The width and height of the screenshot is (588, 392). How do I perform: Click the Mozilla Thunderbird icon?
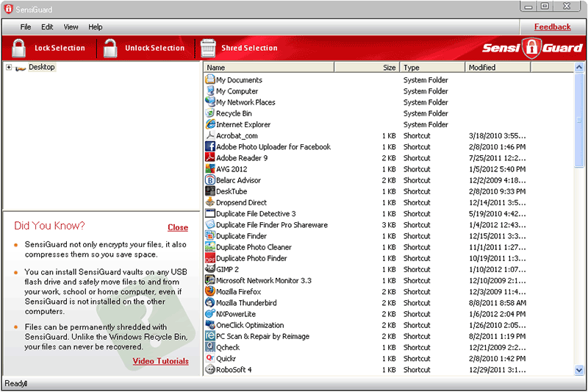point(210,302)
